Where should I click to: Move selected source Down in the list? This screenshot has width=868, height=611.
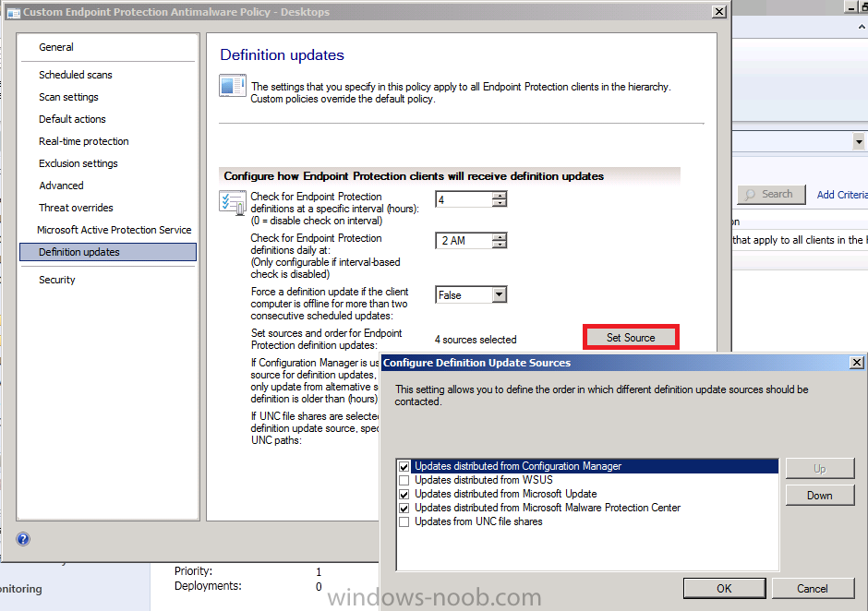point(820,496)
